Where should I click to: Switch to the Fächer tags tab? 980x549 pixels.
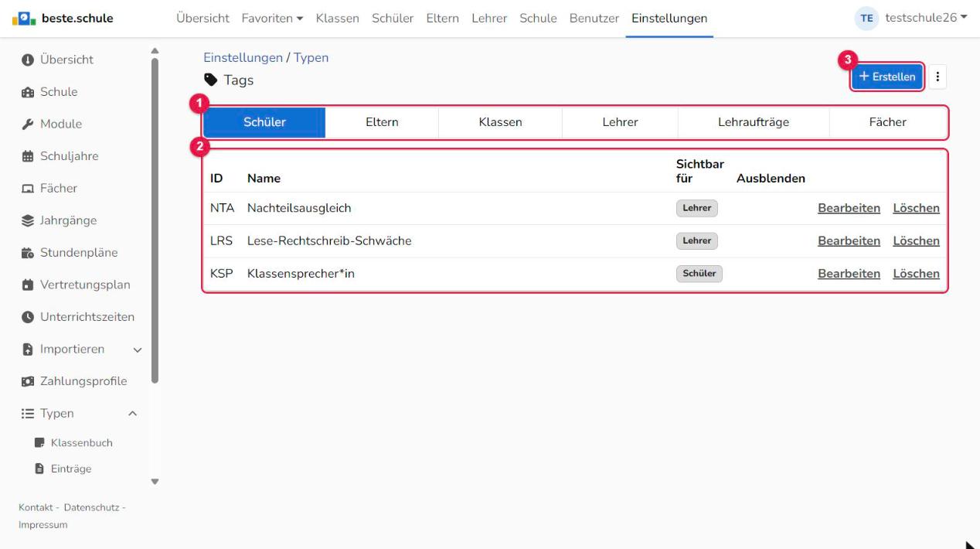pos(887,122)
